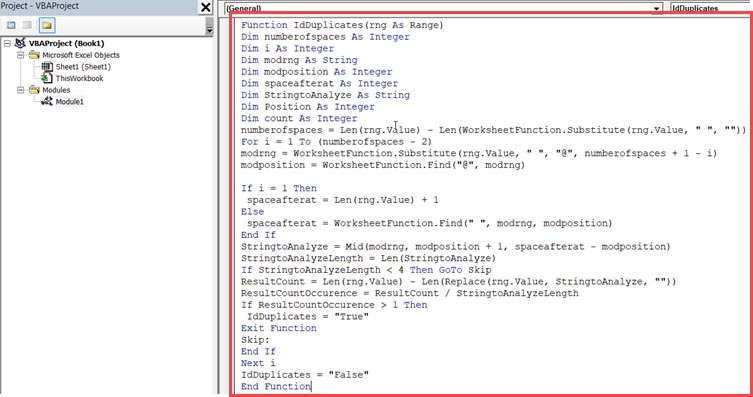
Task: Click the line 'Dim count As Integer'
Action: [299, 118]
